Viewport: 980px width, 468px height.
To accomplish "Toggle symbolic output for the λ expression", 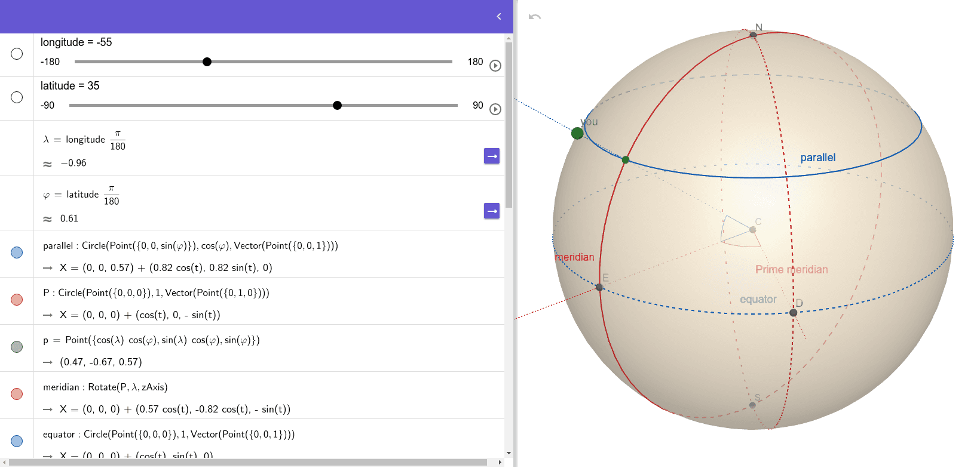I will click(x=492, y=156).
